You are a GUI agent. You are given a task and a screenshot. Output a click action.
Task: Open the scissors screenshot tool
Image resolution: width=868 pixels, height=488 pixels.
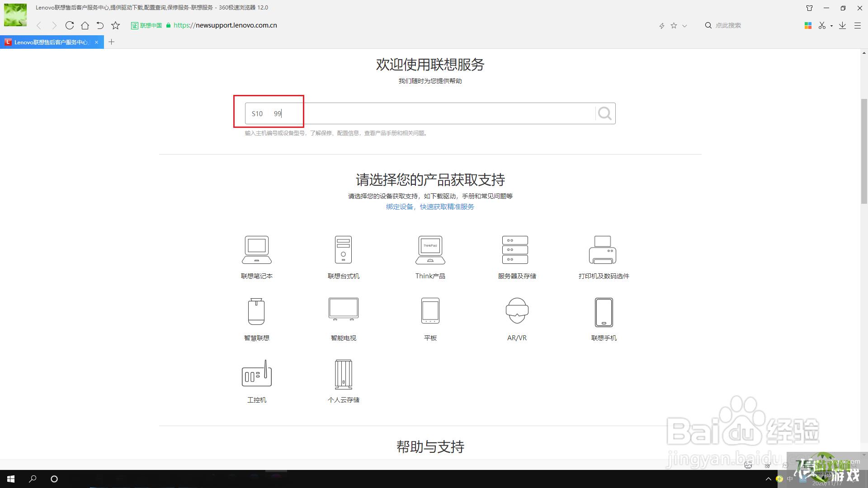tap(822, 25)
